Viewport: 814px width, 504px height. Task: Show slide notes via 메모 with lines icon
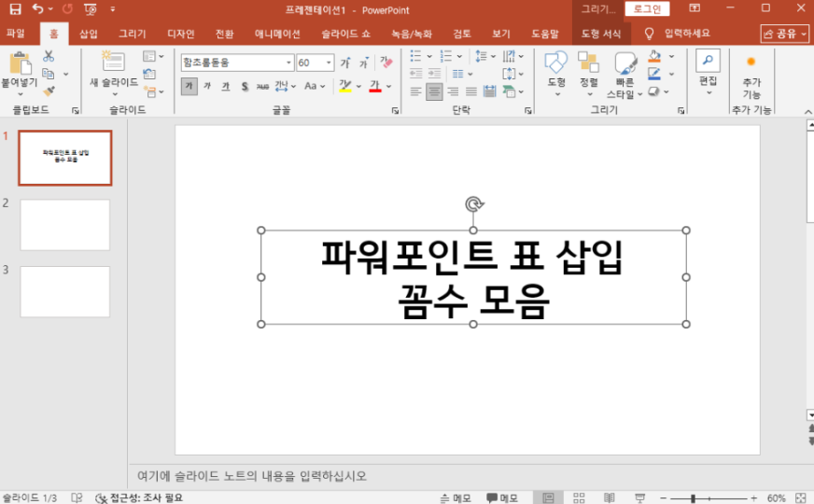pyautogui.click(x=456, y=497)
